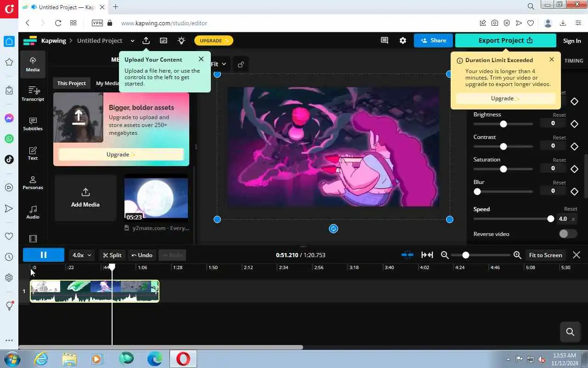The image size is (588, 368).
Task: Click the search magnifier button at bottom right
Action: [571, 332]
